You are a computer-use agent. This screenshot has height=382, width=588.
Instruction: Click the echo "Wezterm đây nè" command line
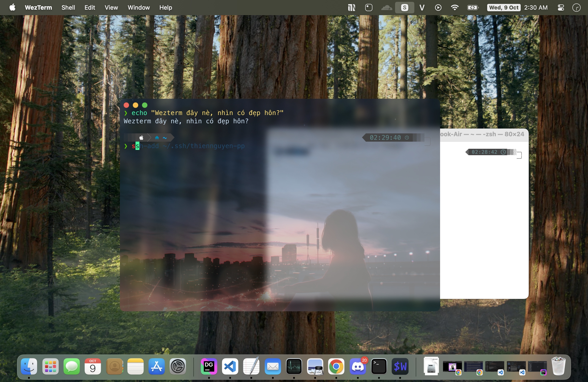point(204,113)
